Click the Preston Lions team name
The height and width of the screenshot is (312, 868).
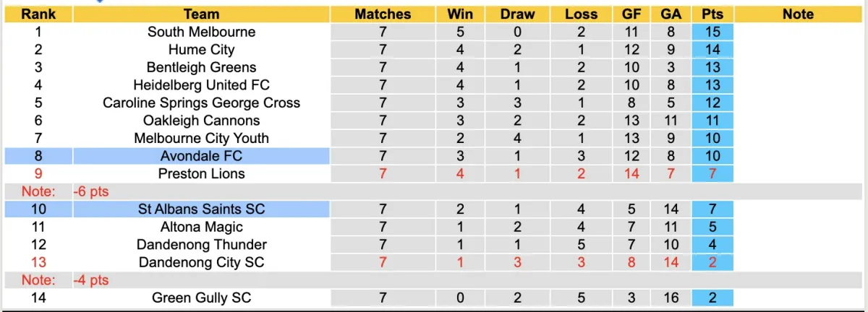pos(201,173)
